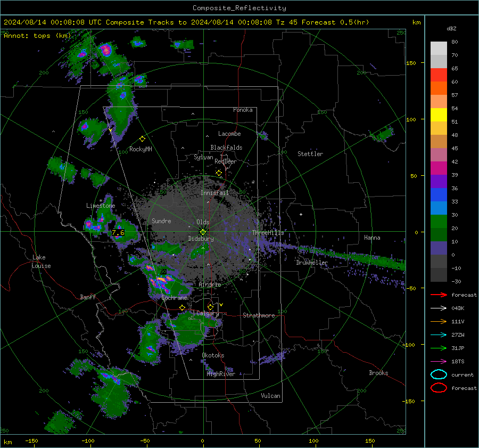Click the orange 111V arrow icon
The width and height of the screenshot is (479, 448).
[x=439, y=321]
